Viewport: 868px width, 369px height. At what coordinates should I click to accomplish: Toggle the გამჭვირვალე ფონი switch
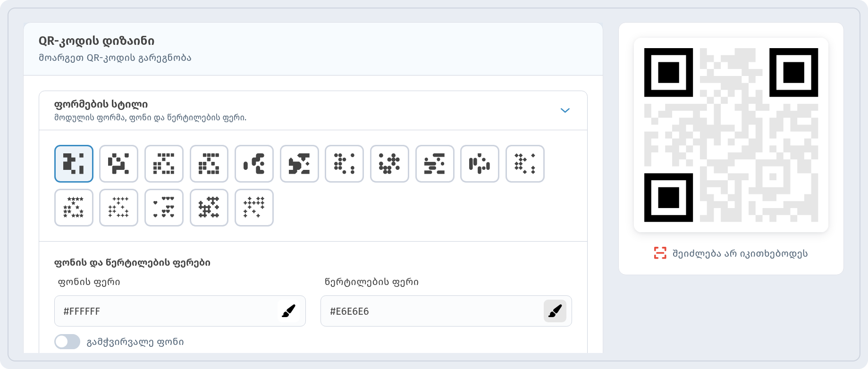pyautogui.click(x=67, y=342)
